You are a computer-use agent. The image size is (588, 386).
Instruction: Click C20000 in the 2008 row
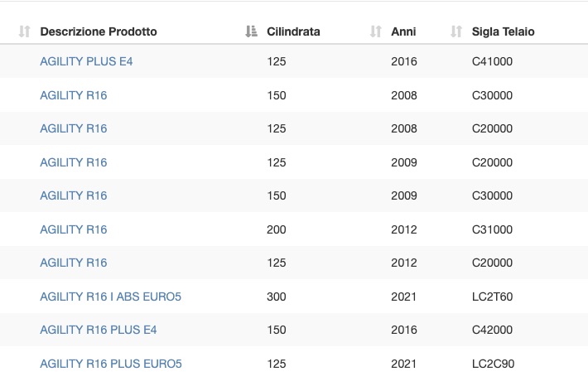492,128
